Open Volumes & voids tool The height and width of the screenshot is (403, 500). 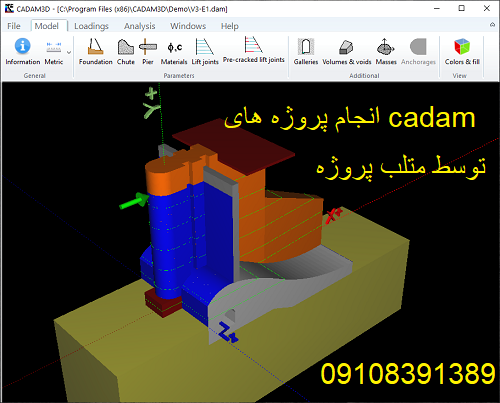tap(347, 52)
